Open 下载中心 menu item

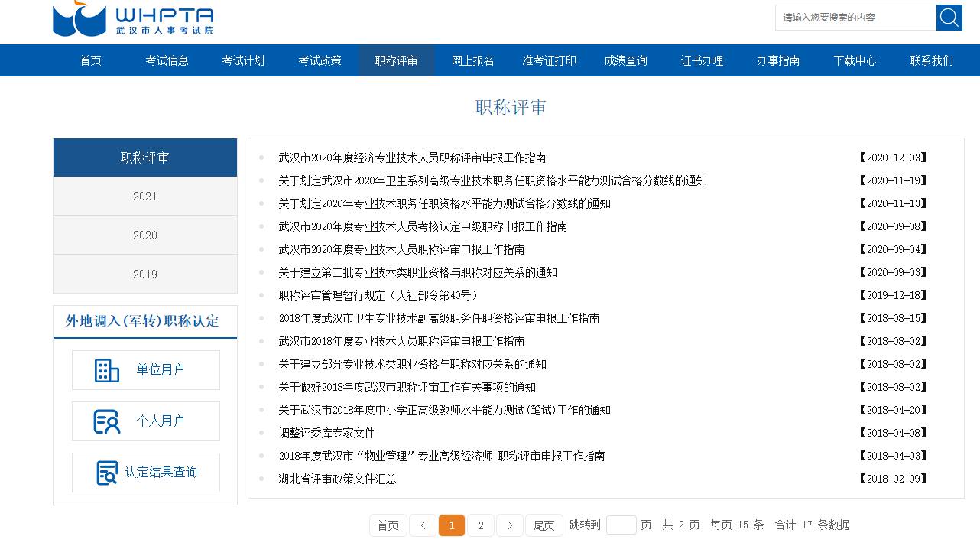pyautogui.click(x=855, y=60)
